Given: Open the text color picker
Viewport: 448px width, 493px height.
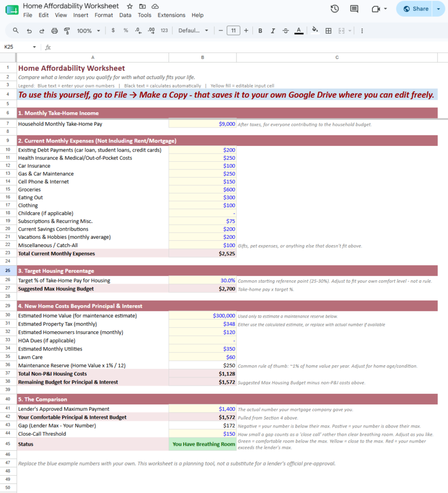Looking at the screenshot, I should pos(299,31).
